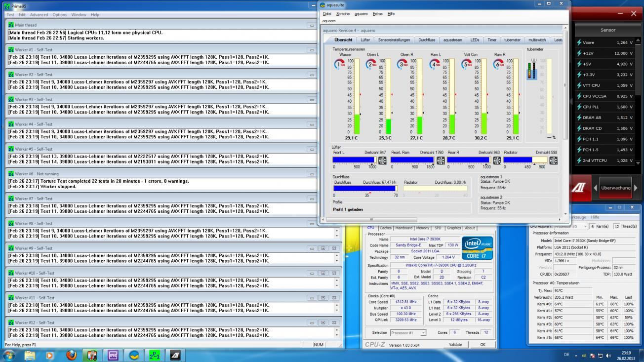This screenshot has height=362, width=644.
Task: Click the Rear R fan icon
Action: (x=496, y=160)
